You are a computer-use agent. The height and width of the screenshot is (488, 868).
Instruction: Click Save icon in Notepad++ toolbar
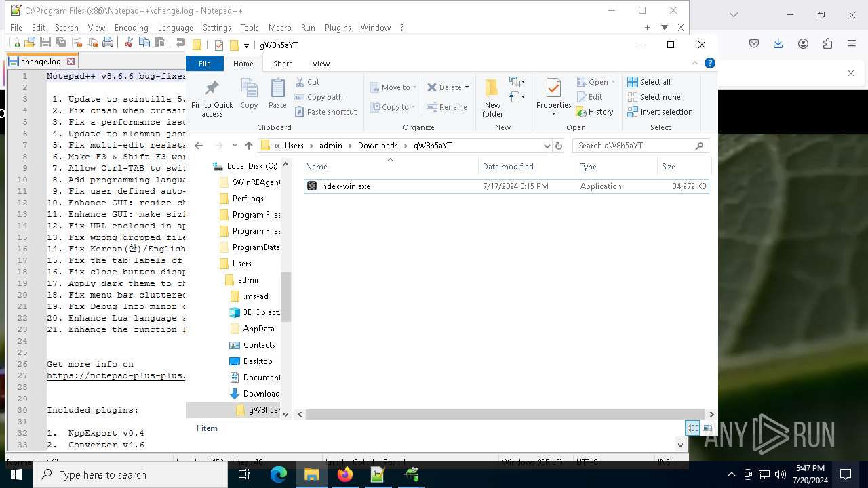coord(45,43)
